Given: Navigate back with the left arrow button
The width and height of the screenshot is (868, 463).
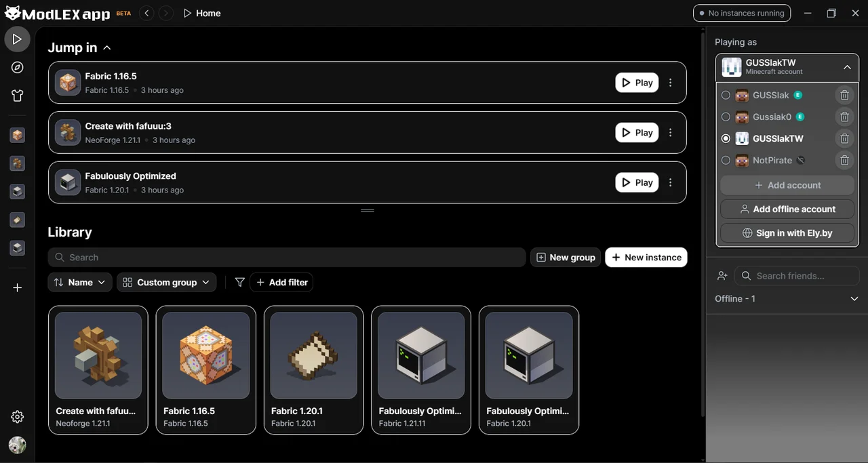Looking at the screenshot, I should [146, 13].
